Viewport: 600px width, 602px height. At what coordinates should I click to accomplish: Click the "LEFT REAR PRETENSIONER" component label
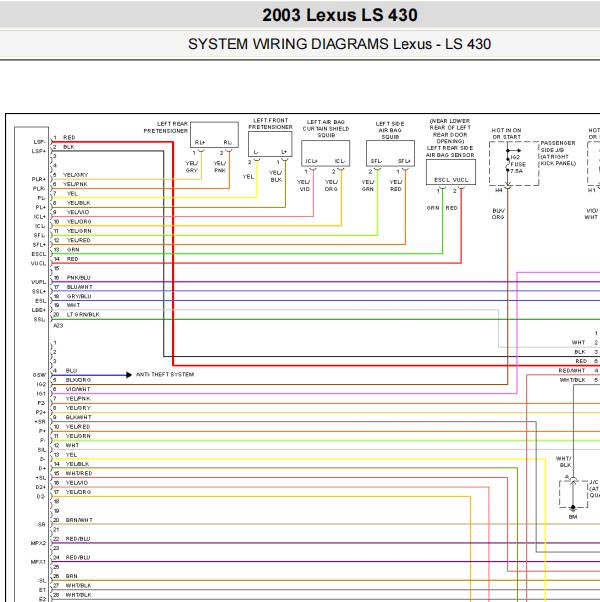point(166,127)
